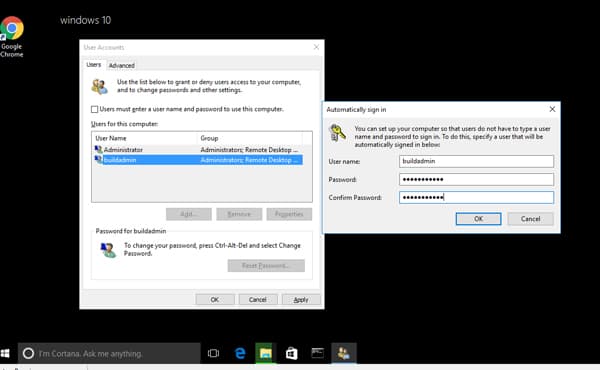Select the User Accounts taskbar icon
The width and height of the screenshot is (600, 370).
343,353
